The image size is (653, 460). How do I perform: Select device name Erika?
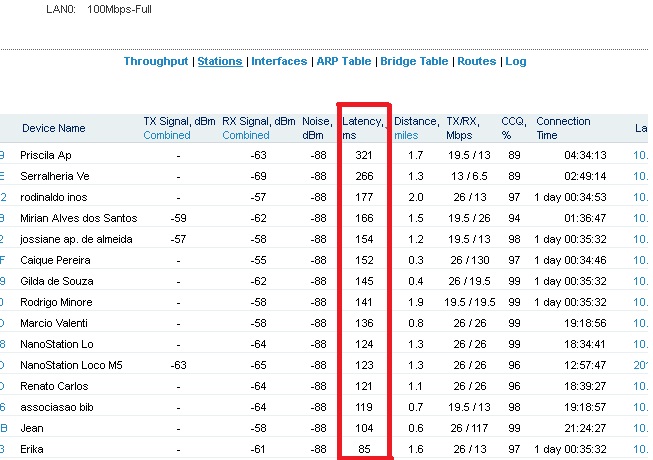[x=32, y=449]
